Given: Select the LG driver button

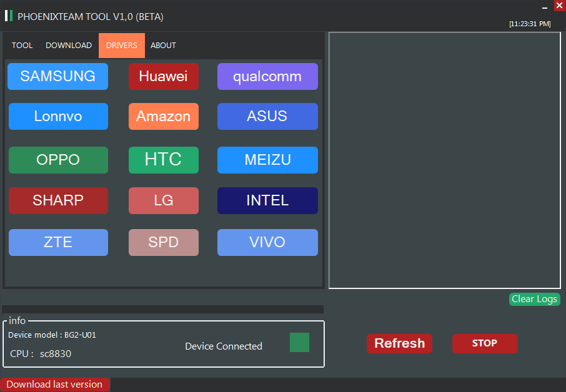Looking at the screenshot, I should coord(163,200).
